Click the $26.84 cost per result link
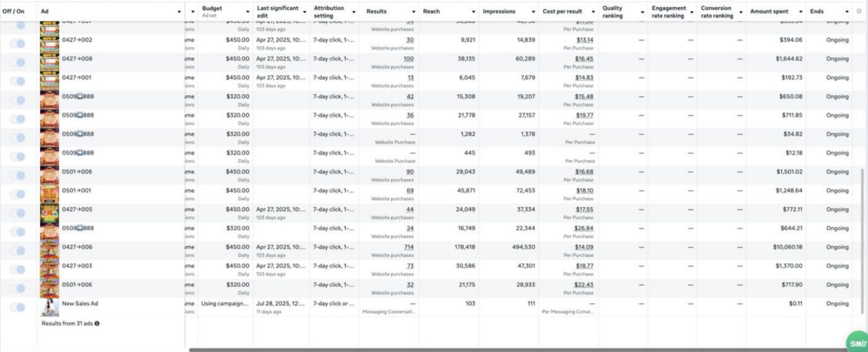 click(584, 229)
